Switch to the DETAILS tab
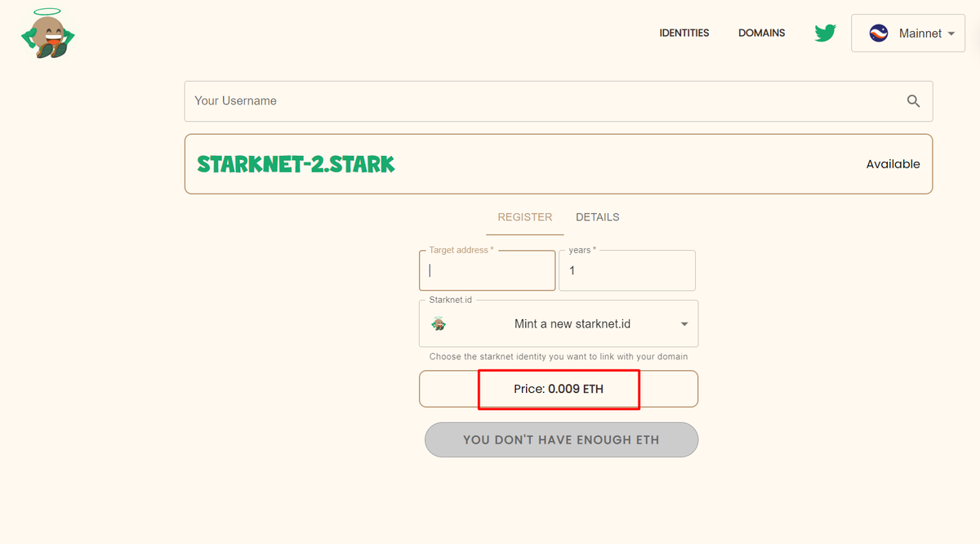The width and height of the screenshot is (980, 544). tap(598, 217)
